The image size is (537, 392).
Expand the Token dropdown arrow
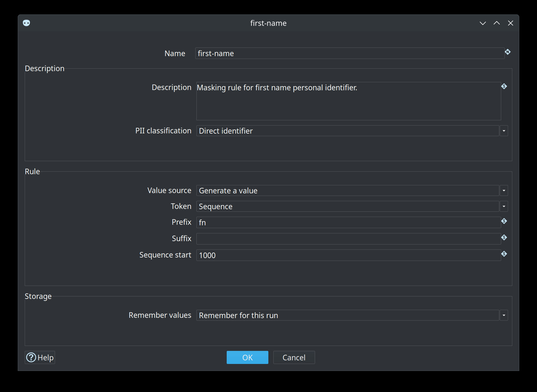click(x=504, y=206)
